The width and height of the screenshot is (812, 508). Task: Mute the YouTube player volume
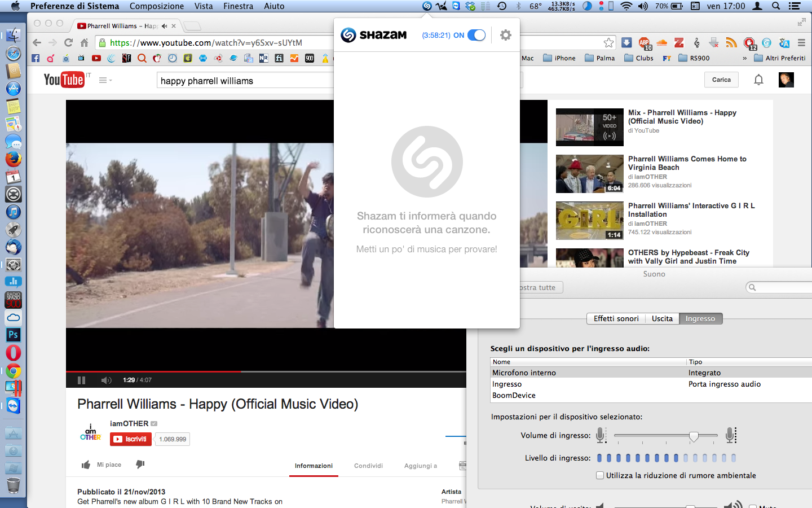coord(106,380)
